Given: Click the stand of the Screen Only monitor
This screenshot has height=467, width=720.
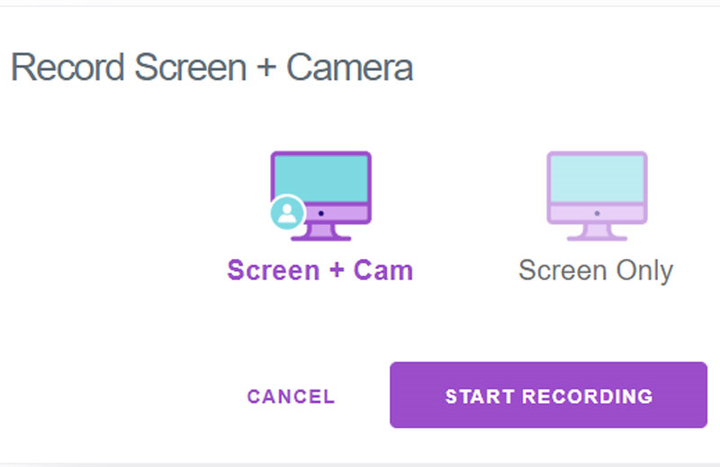Looking at the screenshot, I should coord(596,232).
